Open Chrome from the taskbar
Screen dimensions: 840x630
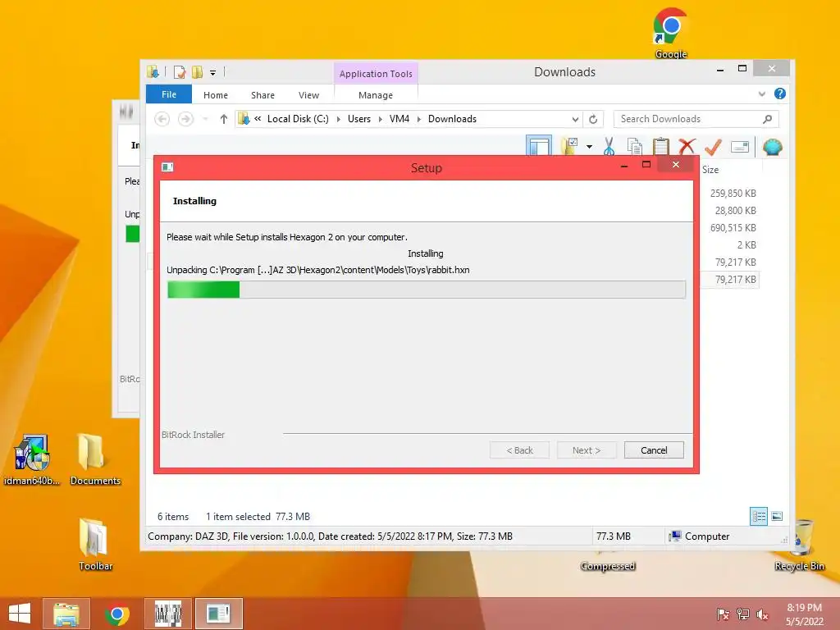[117, 614]
